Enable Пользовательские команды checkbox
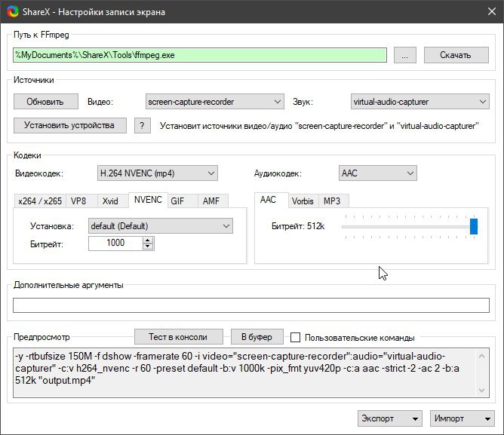This screenshot has width=504, height=435. coord(296,337)
